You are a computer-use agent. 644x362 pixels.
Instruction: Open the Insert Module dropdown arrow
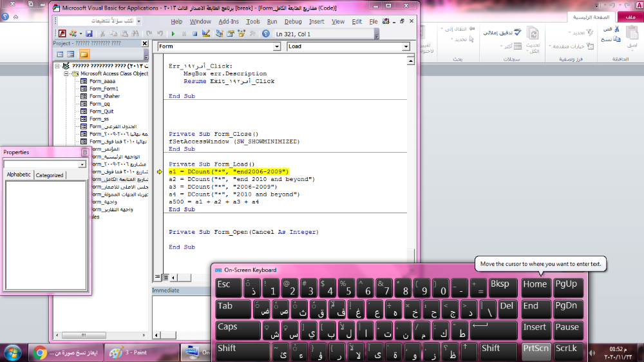pos(80,33)
